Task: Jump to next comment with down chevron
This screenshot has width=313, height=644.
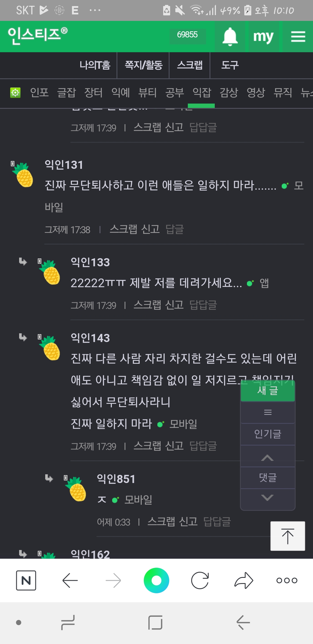Action: [267, 498]
